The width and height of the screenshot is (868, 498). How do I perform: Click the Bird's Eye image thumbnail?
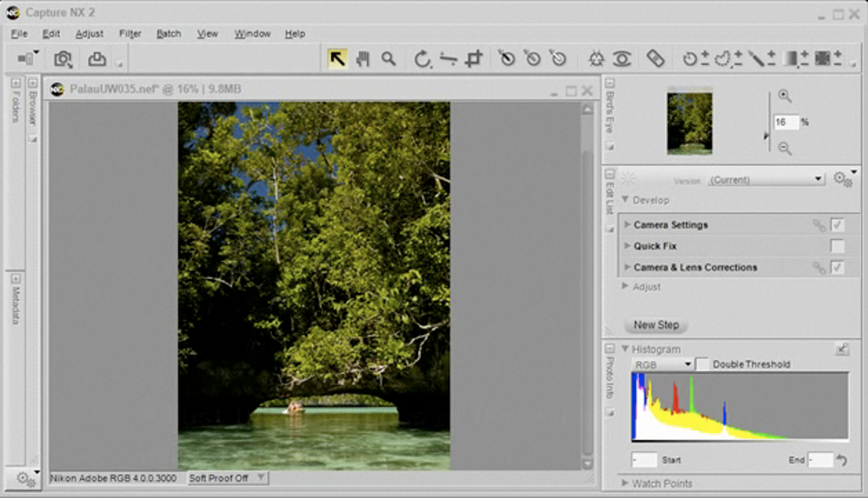point(689,123)
